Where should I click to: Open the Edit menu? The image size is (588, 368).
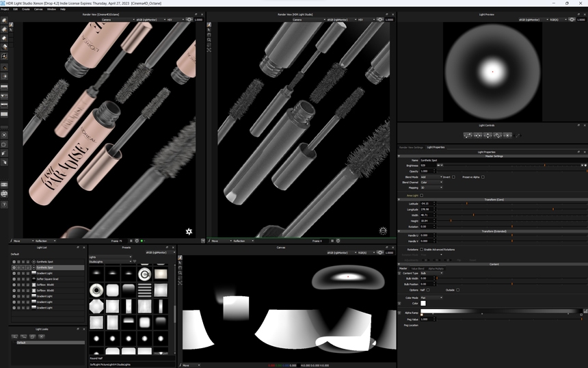(x=15, y=9)
